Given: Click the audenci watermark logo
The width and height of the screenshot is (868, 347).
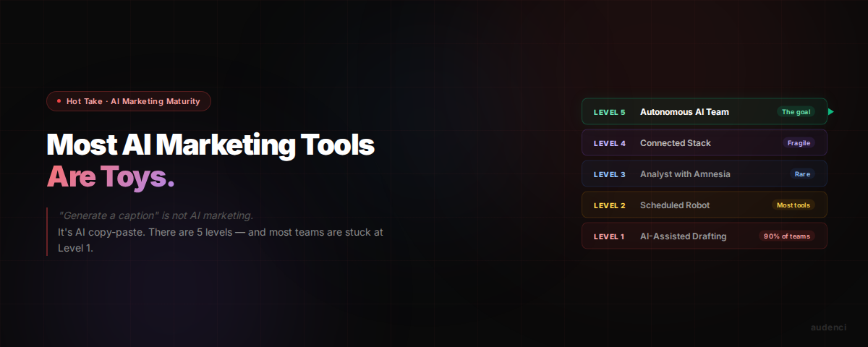Looking at the screenshot, I should pos(828,327).
